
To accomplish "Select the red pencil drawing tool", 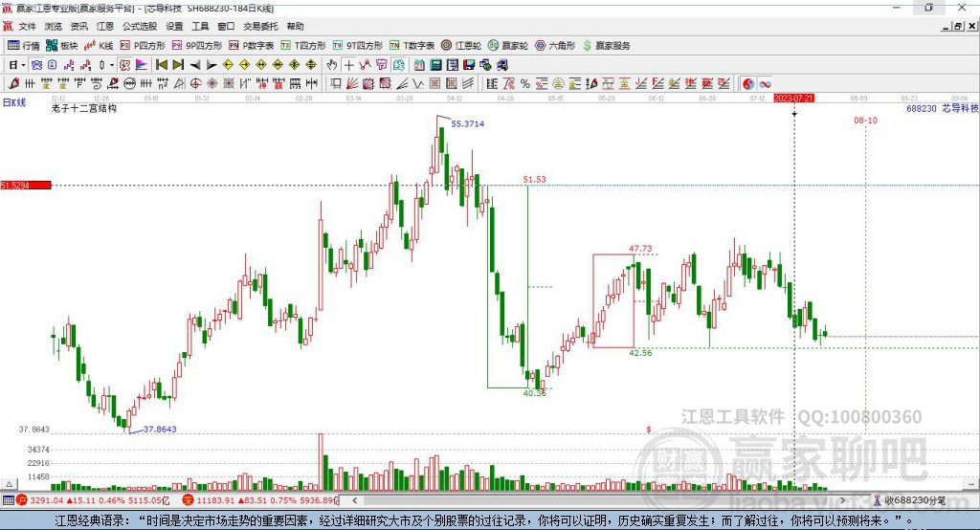I will (x=13, y=84).
